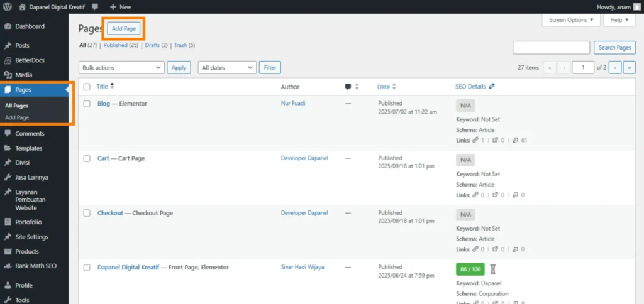Screen dimensions: 644x304
Task: Click the Pages document icon in sidebar
Action: [x=8, y=90]
